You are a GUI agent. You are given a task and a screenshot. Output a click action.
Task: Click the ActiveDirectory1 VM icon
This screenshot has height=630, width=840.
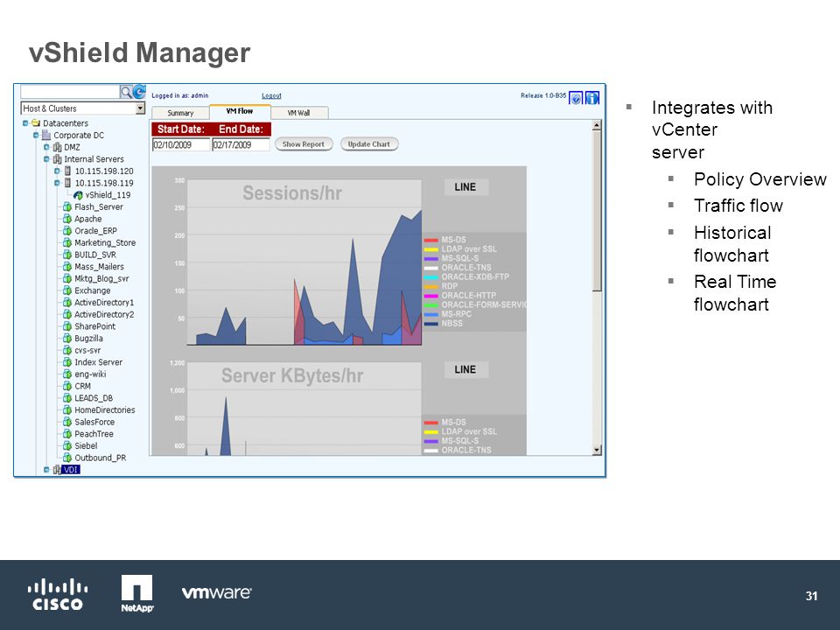67,302
